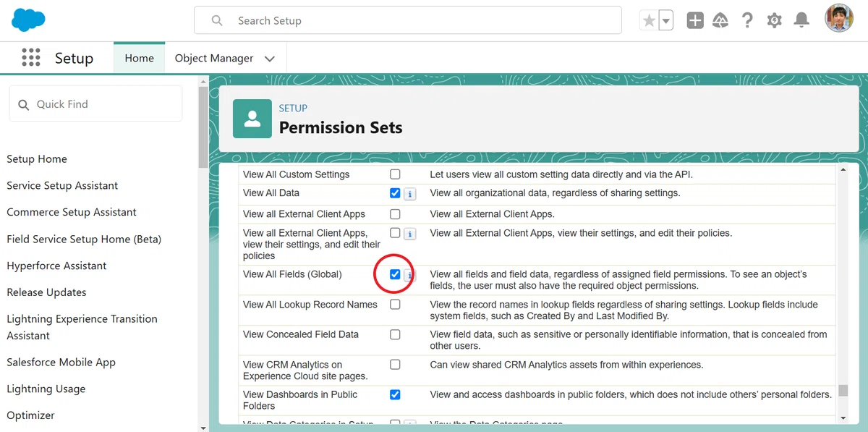
Task: Switch to the Home tab
Action: pos(139,58)
